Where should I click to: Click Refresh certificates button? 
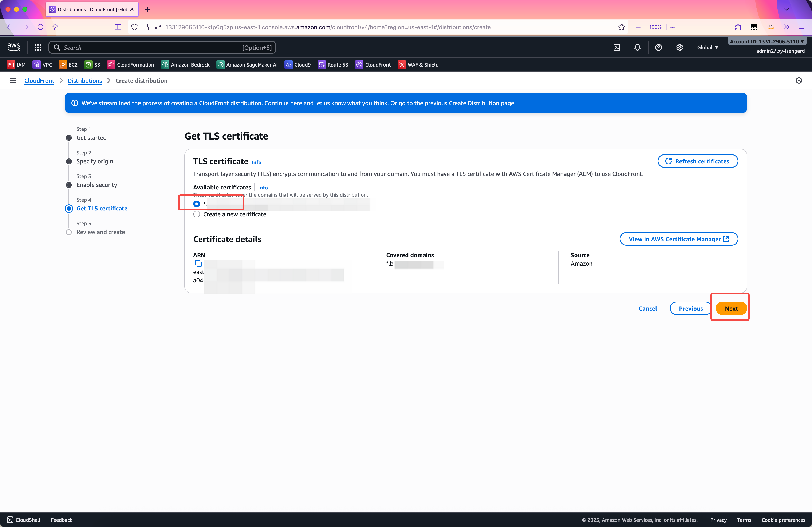(698, 161)
